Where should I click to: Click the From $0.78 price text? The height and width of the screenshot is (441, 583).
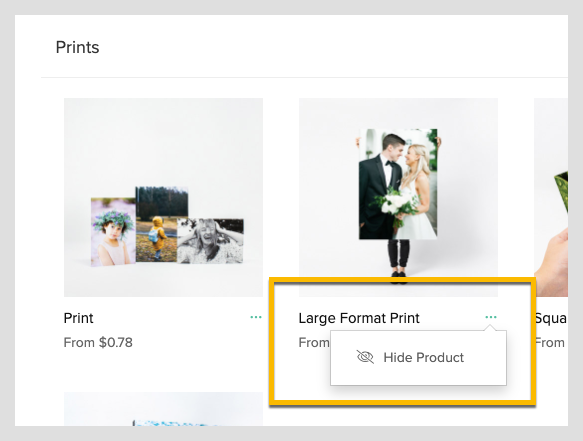[x=98, y=342]
